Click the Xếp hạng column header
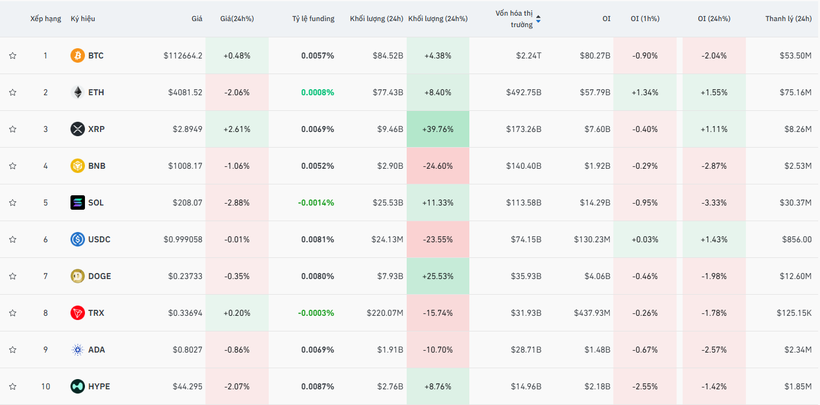 pyautogui.click(x=45, y=19)
